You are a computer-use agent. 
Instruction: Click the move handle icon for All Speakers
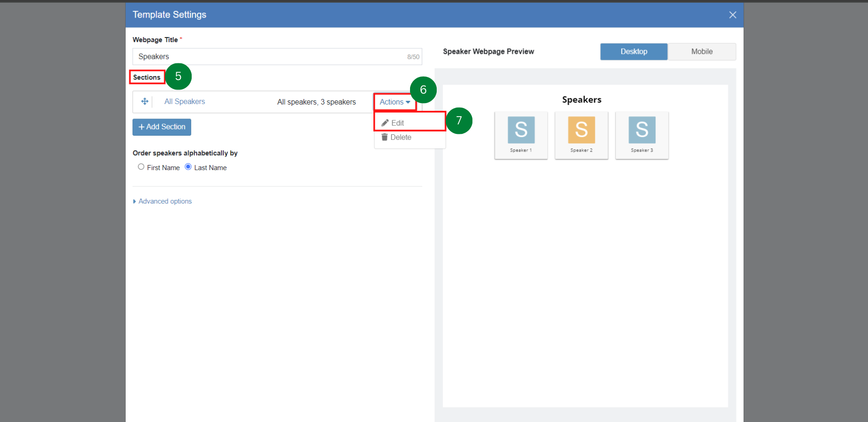pyautogui.click(x=145, y=101)
